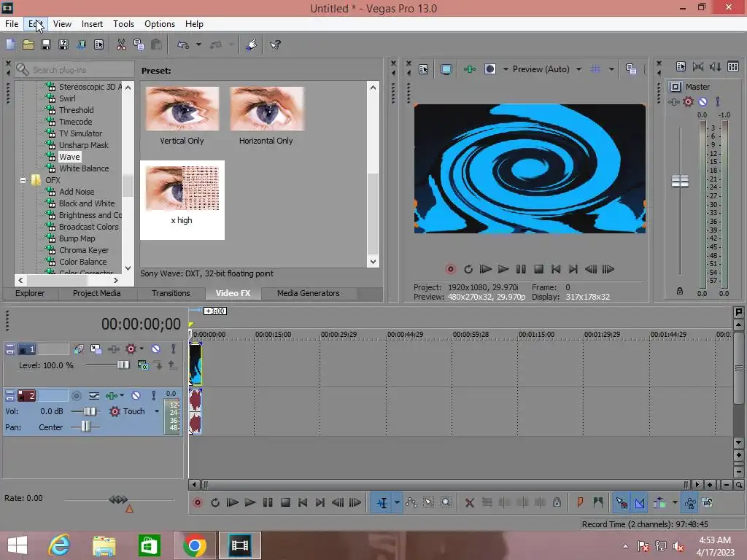Open the Render As toolbar icon
The width and height of the screenshot is (747, 560).
(x=81, y=44)
